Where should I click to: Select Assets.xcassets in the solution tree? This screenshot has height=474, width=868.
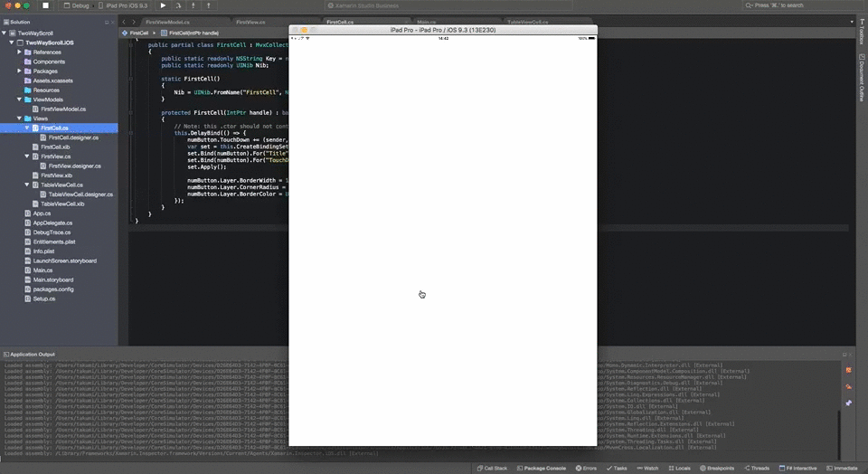click(x=49, y=81)
